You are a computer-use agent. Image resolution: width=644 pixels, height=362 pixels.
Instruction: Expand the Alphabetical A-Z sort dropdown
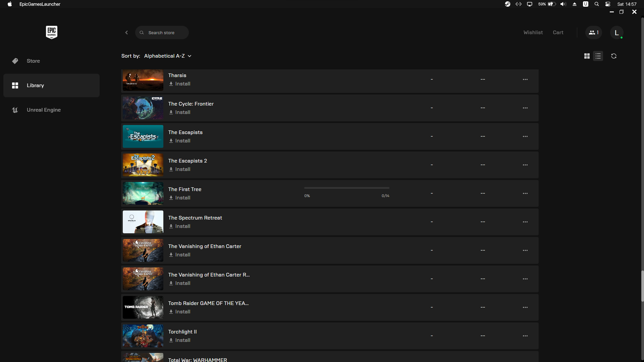pyautogui.click(x=168, y=56)
